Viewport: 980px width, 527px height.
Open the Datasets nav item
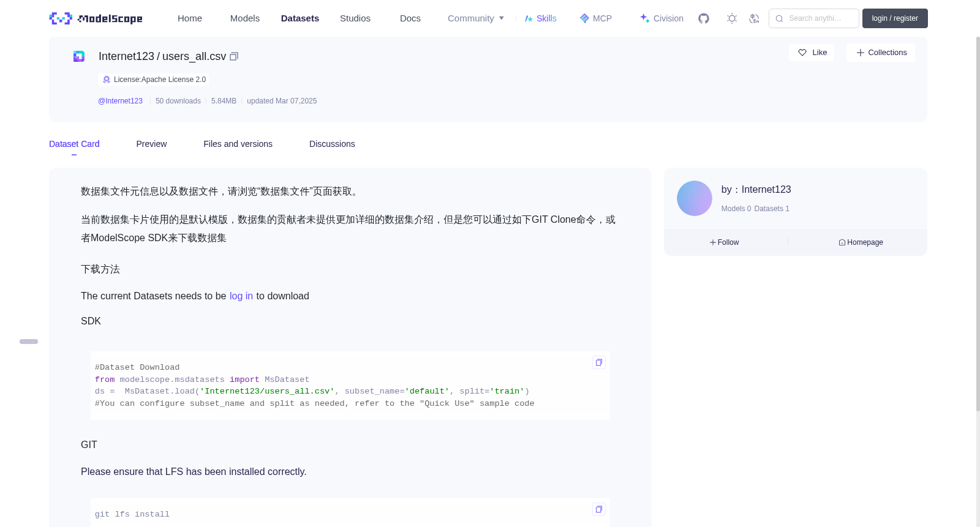[x=300, y=18]
